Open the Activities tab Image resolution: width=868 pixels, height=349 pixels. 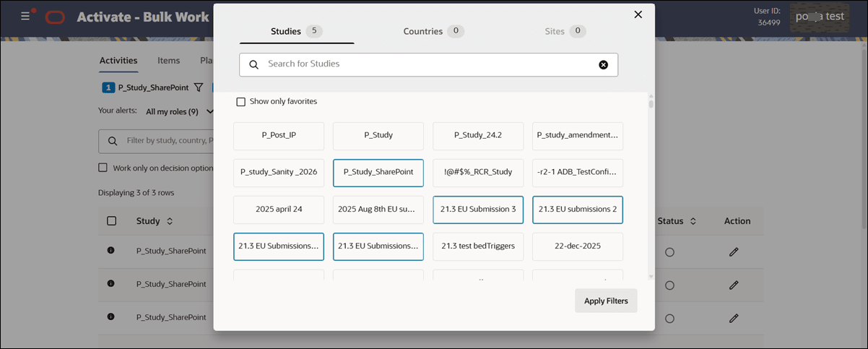point(118,61)
